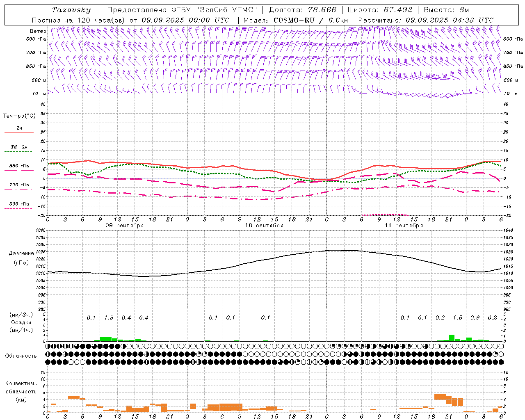Click the 1.5 precipitation value
This screenshot has width=525, height=420.
click(x=457, y=318)
